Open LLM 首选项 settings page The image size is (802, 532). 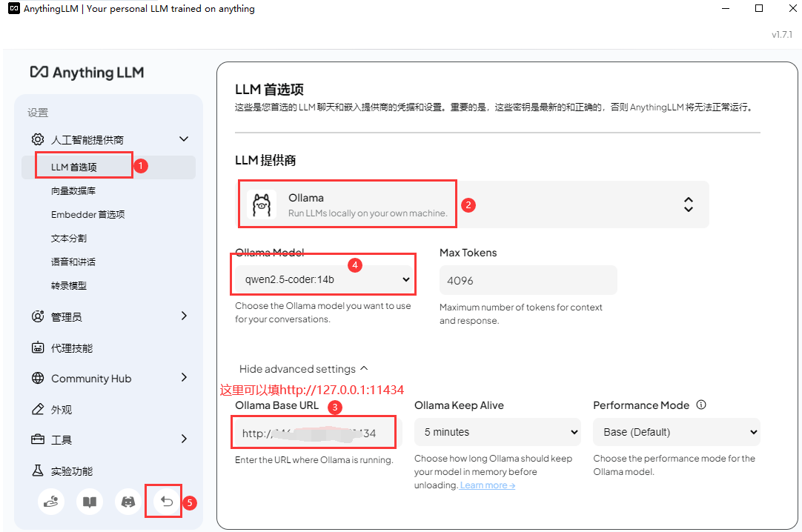pos(108,167)
